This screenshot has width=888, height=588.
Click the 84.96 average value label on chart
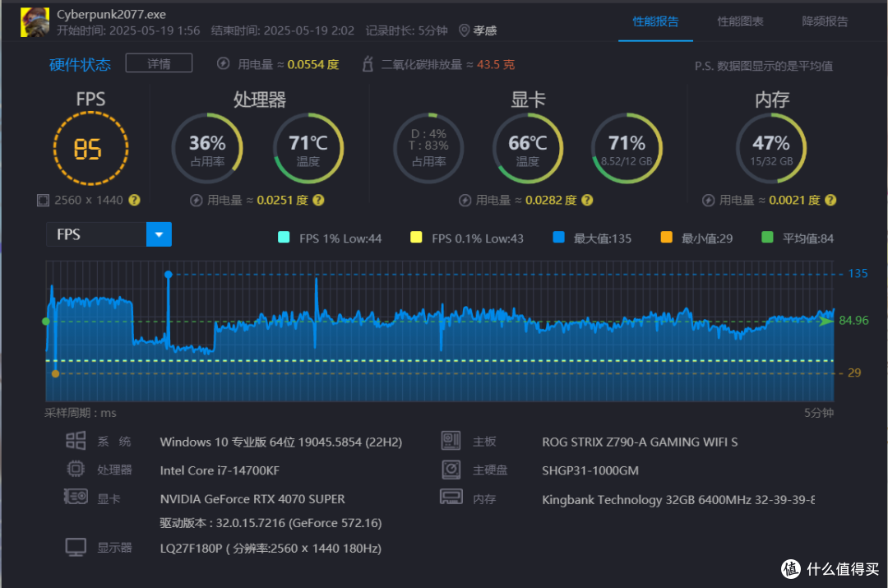click(x=853, y=321)
